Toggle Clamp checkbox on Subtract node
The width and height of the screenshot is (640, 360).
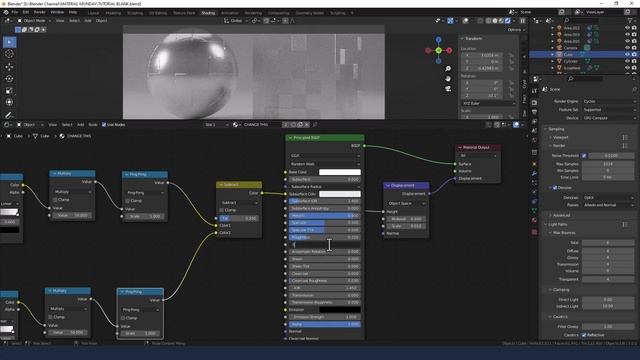coord(222,210)
